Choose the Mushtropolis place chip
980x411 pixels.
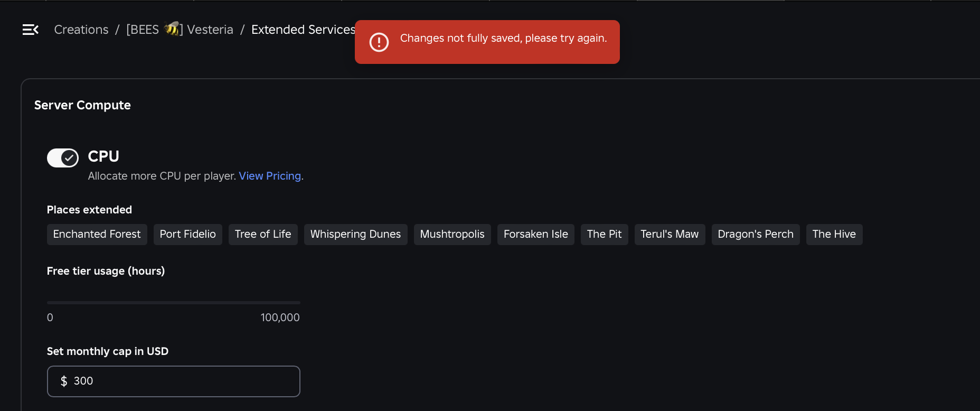[453, 234]
